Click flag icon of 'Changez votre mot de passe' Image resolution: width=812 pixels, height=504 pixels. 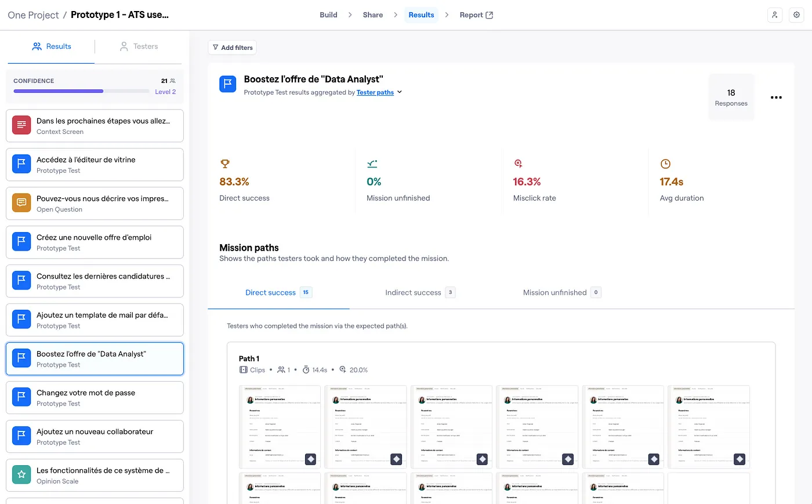[21, 397]
